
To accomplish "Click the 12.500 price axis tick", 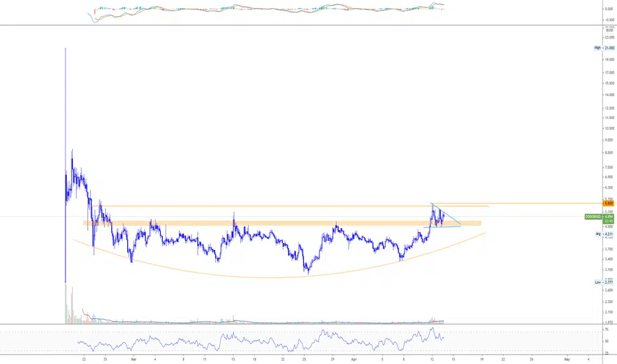I will click(609, 109).
